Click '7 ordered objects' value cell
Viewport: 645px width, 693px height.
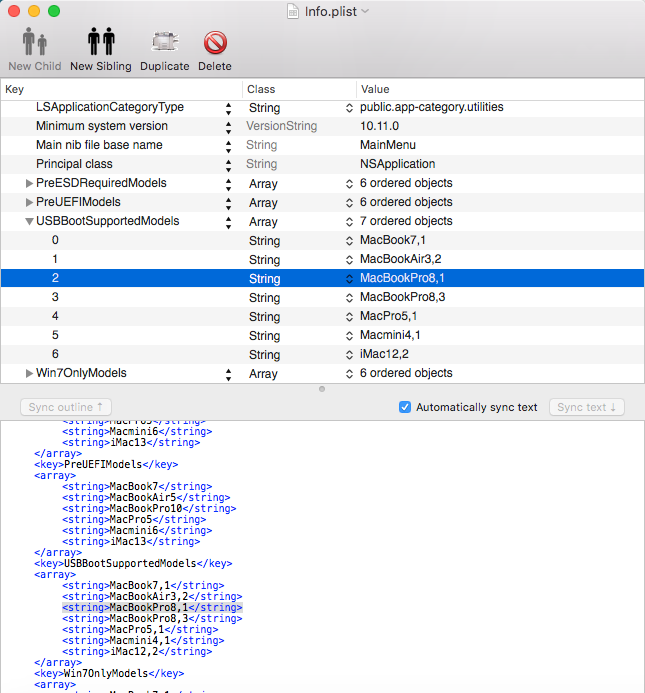[x=406, y=221]
